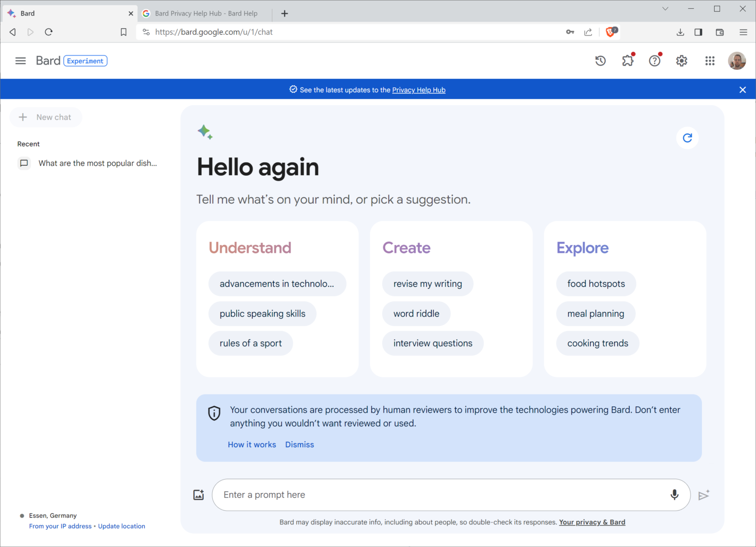
Task: Select the 'word riddle' suggestion chip
Action: pyautogui.click(x=416, y=314)
